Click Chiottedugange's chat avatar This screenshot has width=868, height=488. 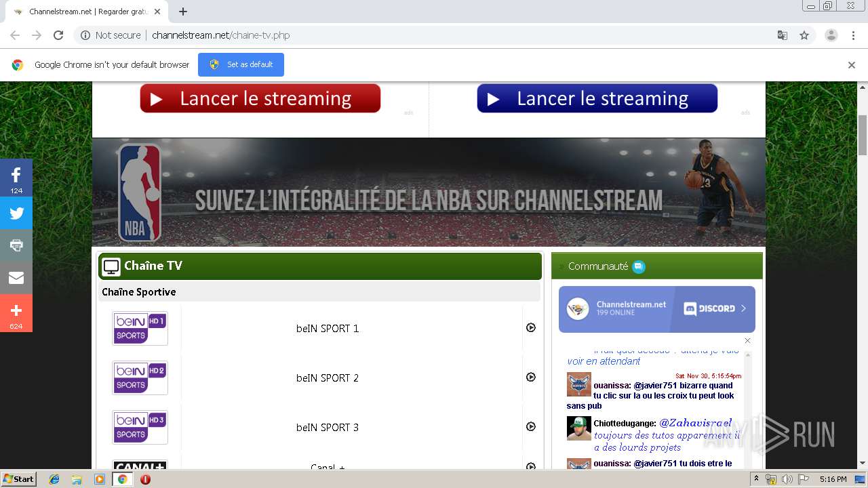(x=579, y=428)
